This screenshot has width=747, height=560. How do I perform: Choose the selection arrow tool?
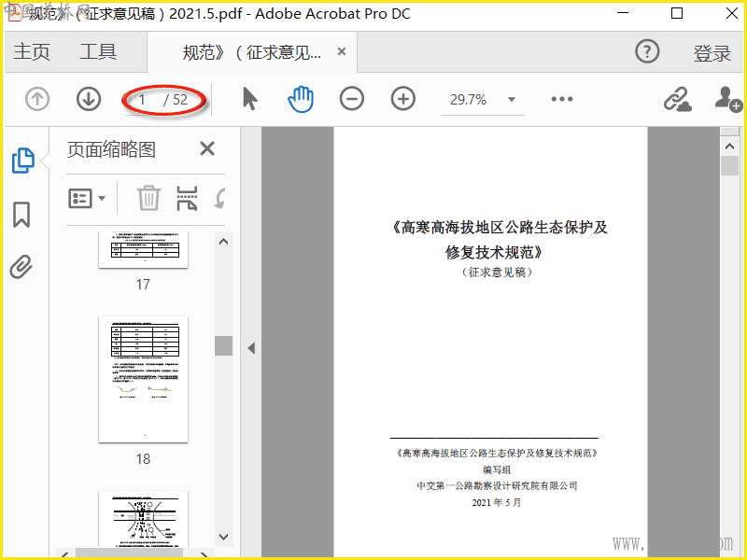tap(249, 99)
